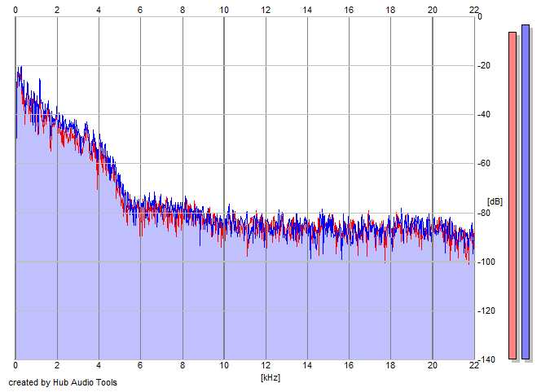Viewport: 541px width, 392px height.
Task: Click the 10 kHz label on top axis
Action: pyautogui.click(x=224, y=10)
